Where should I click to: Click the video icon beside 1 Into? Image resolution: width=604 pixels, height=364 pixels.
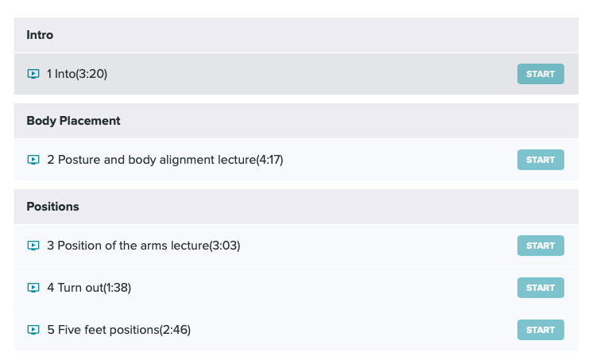[x=33, y=74]
